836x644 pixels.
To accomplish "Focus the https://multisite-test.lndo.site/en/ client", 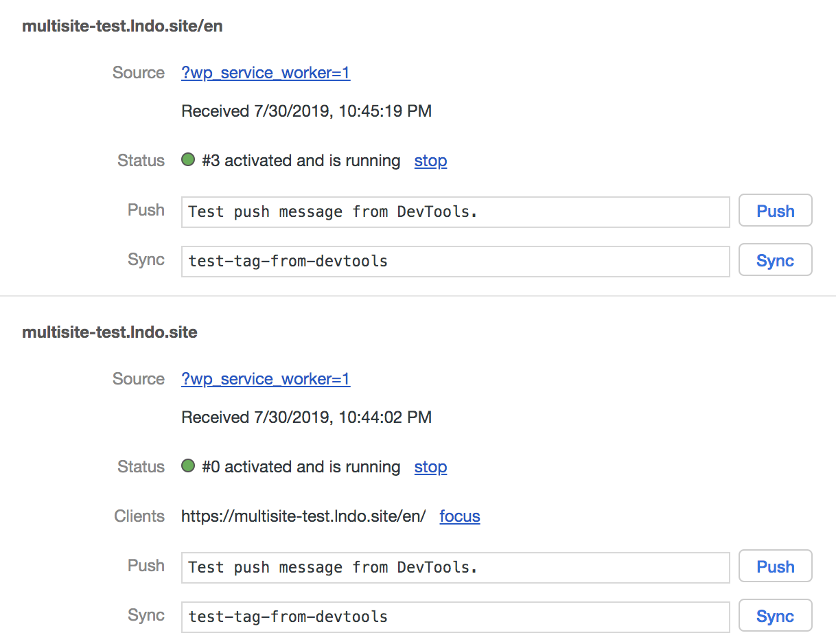I will point(459,516).
